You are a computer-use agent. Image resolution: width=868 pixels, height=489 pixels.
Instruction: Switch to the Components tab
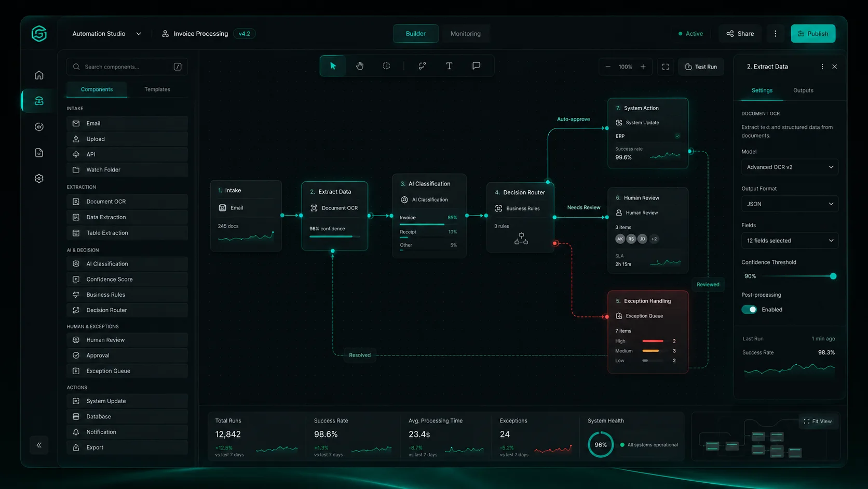(x=97, y=89)
